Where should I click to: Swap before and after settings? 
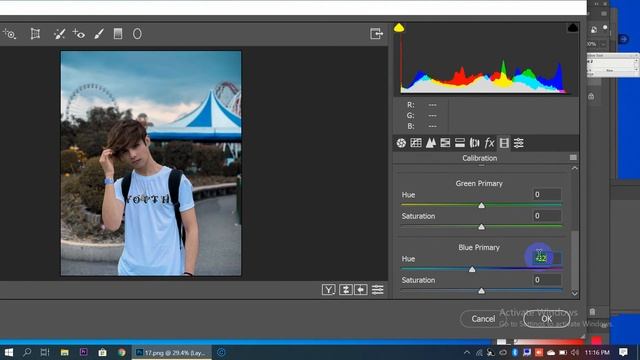point(346,290)
